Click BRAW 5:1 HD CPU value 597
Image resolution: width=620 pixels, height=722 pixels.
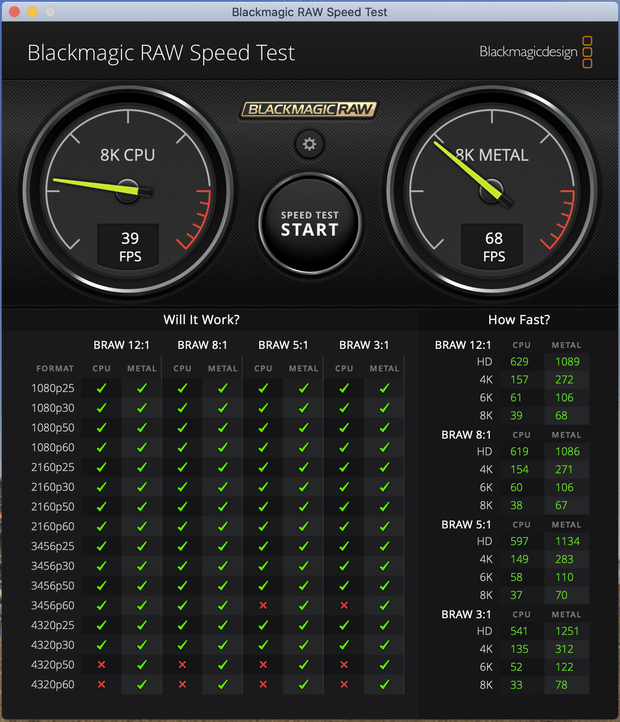click(519, 541)
